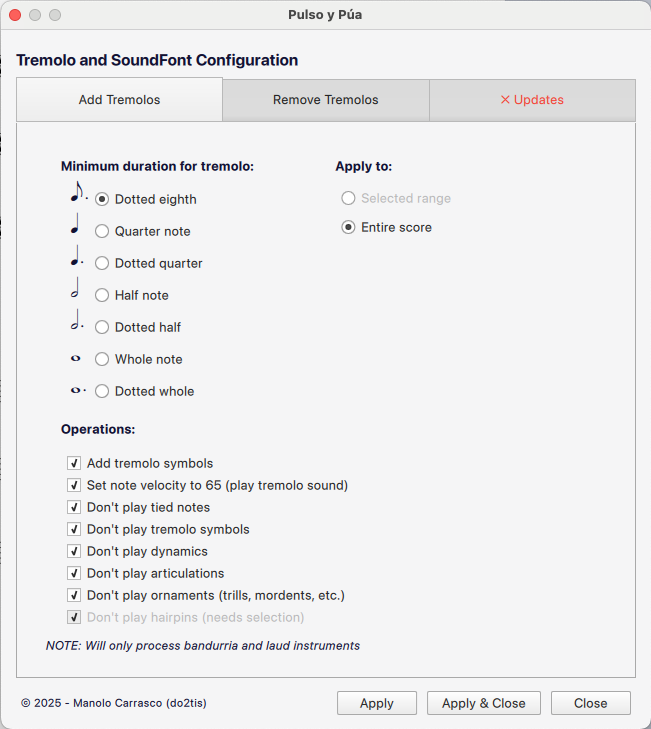Screen dimensions: 651x729
Task: Click the quarter note icon
Action: tap(75, 225)
